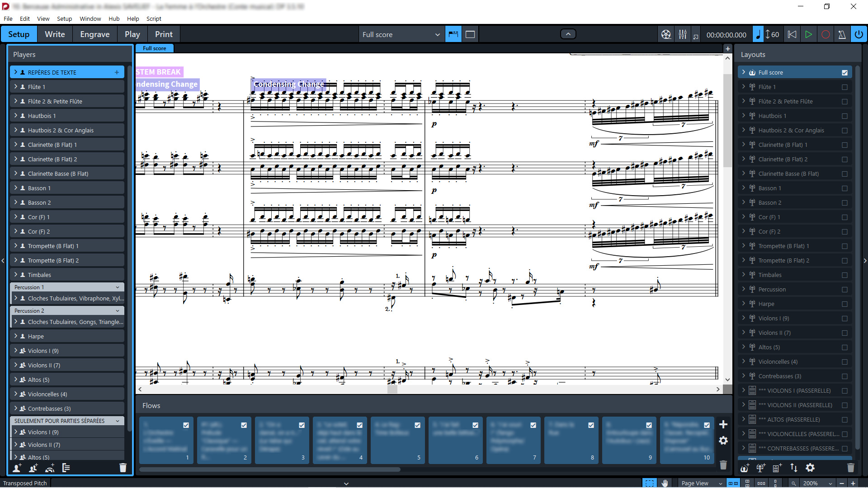Open the Script menu
Viewport: 868px width, 488px height.
tap(154, 19)
